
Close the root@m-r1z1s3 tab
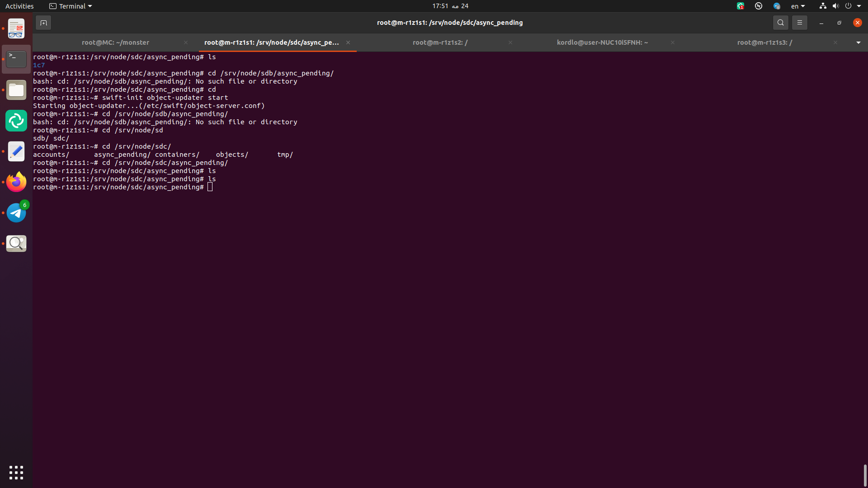[x=835, y=42]
